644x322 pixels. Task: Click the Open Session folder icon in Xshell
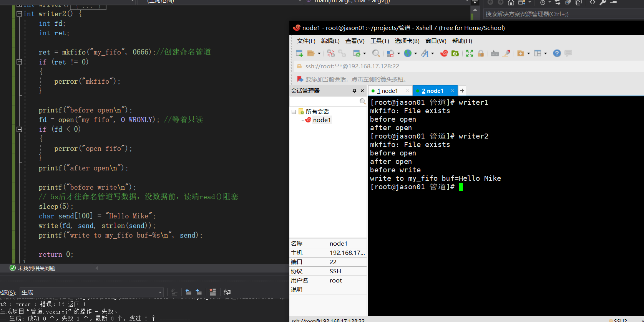click(x=311, y=53)
